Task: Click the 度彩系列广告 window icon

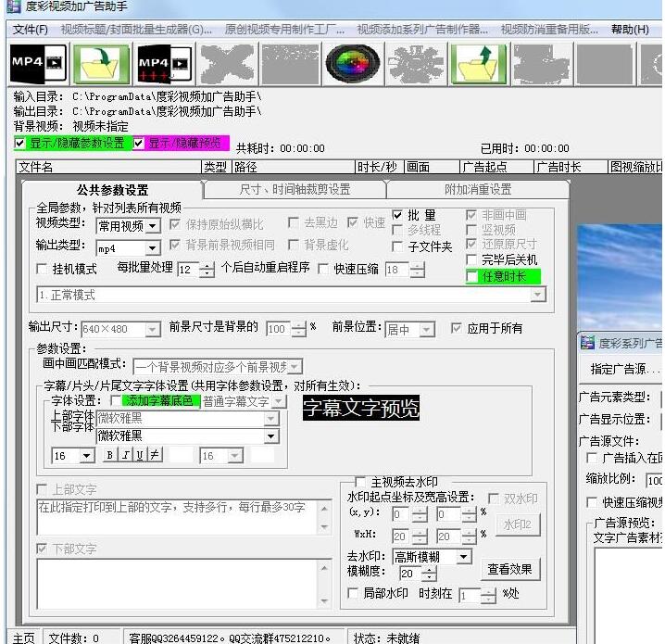Action: coord(587,342)
